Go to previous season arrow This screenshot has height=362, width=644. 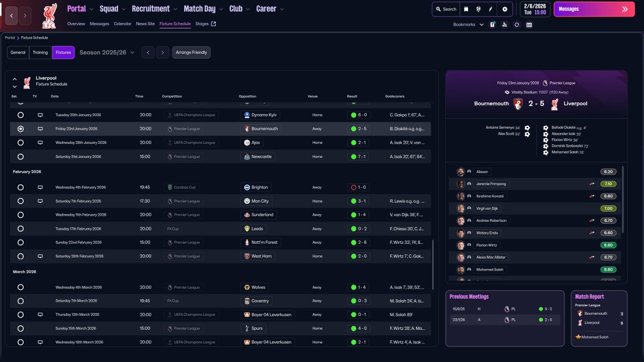(148, 52)
